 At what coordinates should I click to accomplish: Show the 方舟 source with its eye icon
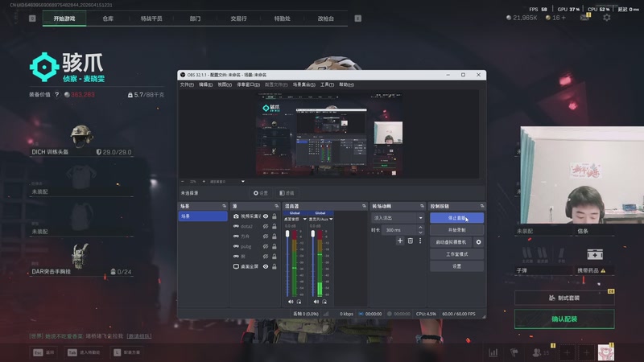point(266,237)
